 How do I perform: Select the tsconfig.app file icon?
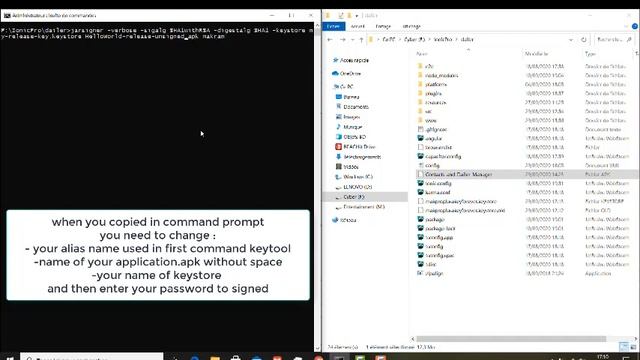coord(420,237)
